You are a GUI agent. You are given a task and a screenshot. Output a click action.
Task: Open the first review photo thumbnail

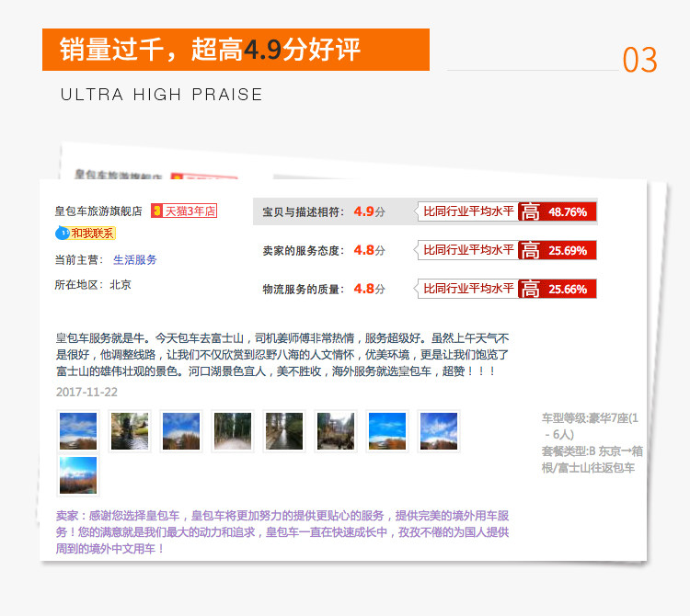(x=78, y=431)
